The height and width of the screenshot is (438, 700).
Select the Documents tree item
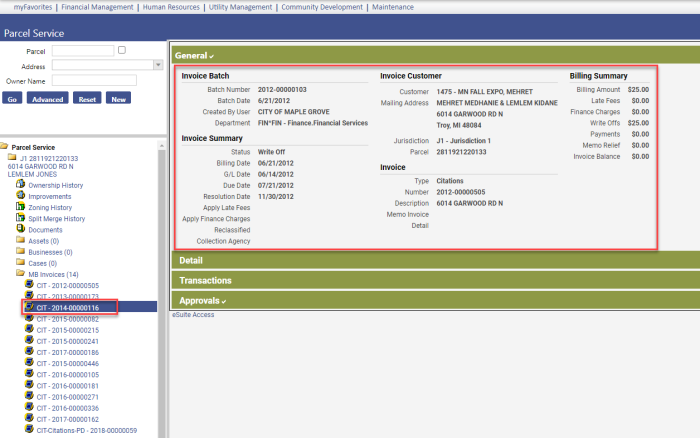(45, 230)
